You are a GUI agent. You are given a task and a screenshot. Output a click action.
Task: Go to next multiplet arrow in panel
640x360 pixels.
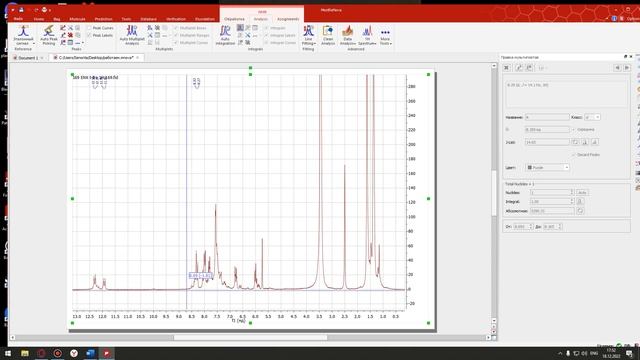(x=627, y=67)
